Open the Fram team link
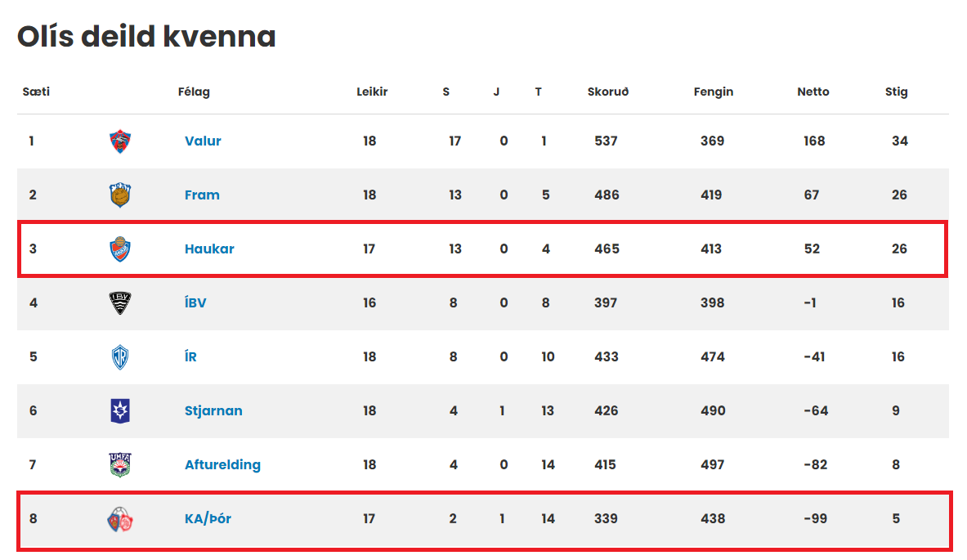967x560 pixels. pos(202,195)
